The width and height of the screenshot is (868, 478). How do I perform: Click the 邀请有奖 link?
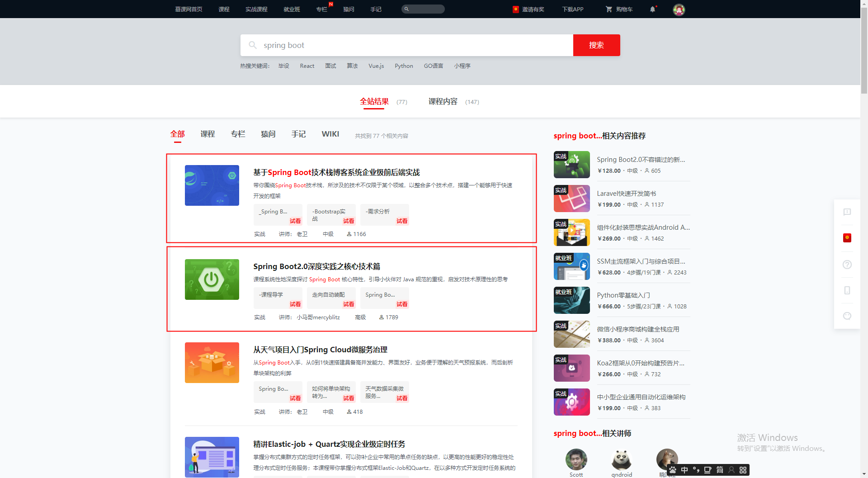(x=533, y=9)
